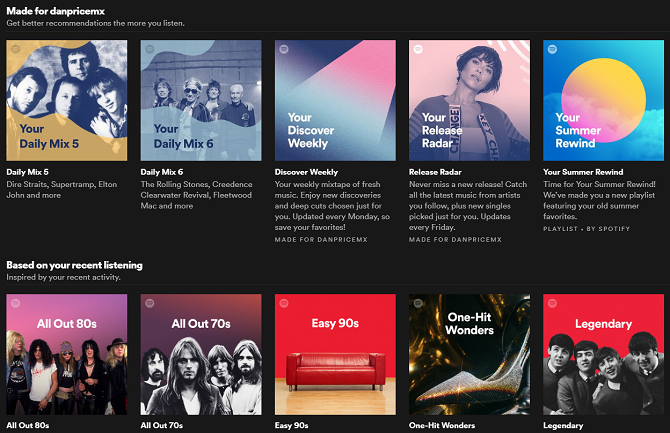Click 'MADE FOR DANPRICEMX' under Release Radar
The image size is (670, 433).
pyautogui.click(x=455, y=240)
